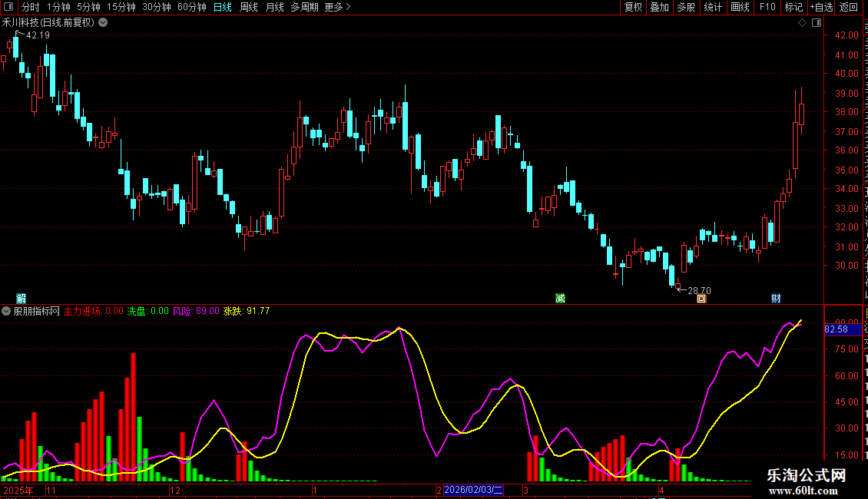The height and width of the screenshot is (499, 868).
Task: Click the 统计 statistics button
Action: click(713, 7)
